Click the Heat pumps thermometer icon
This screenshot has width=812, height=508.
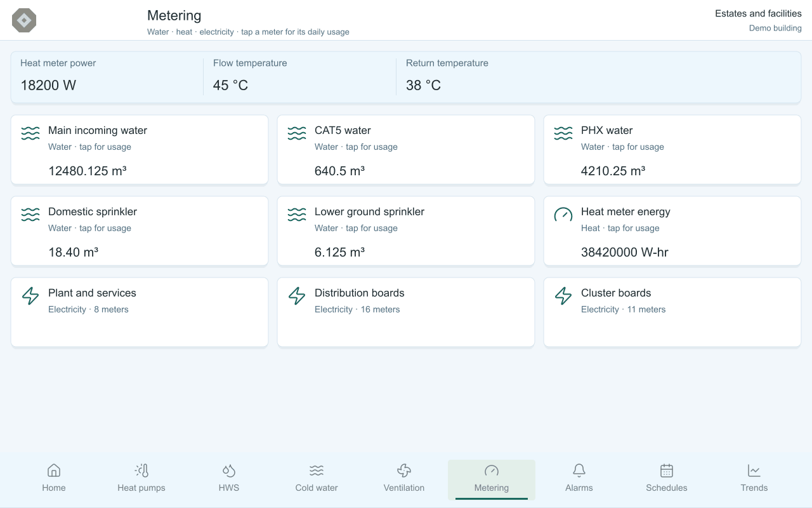tap(141, 471)
